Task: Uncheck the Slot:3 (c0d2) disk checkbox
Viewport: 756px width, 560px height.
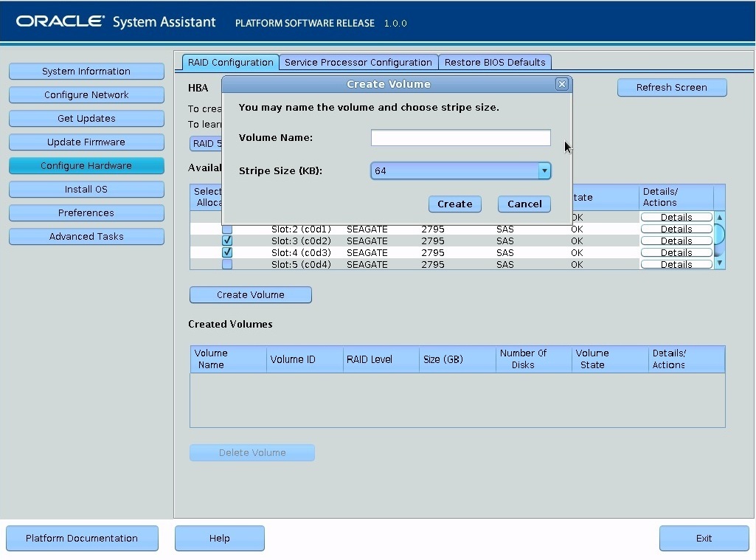Action: click(x=227, y=240)
